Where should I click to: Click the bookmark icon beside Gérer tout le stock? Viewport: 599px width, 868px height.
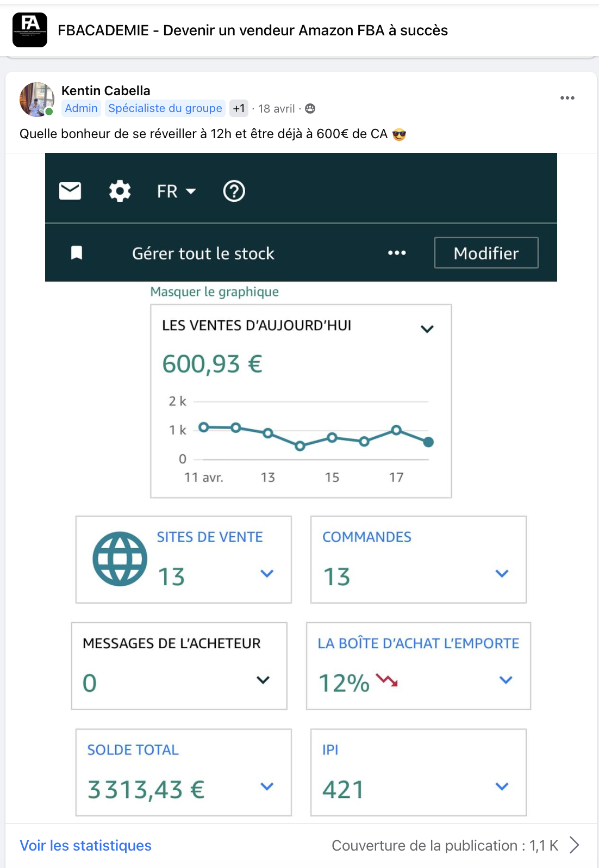point(77,253)
